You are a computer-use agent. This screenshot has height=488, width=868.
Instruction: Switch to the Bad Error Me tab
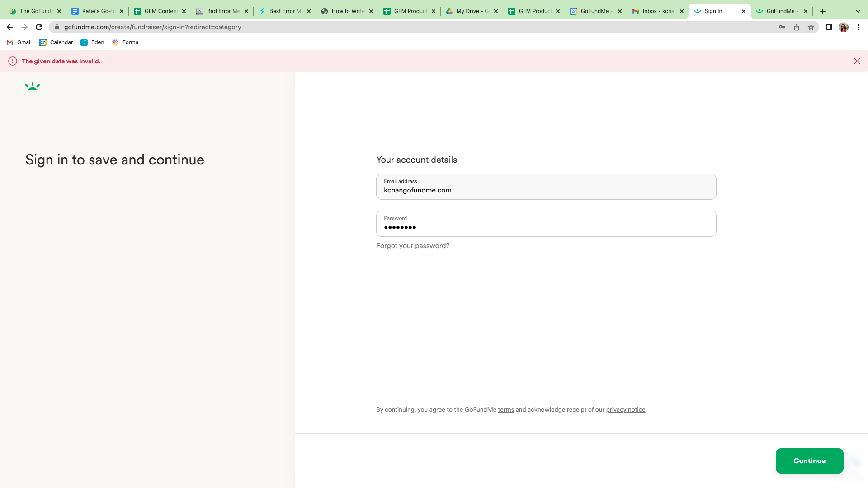222,11
